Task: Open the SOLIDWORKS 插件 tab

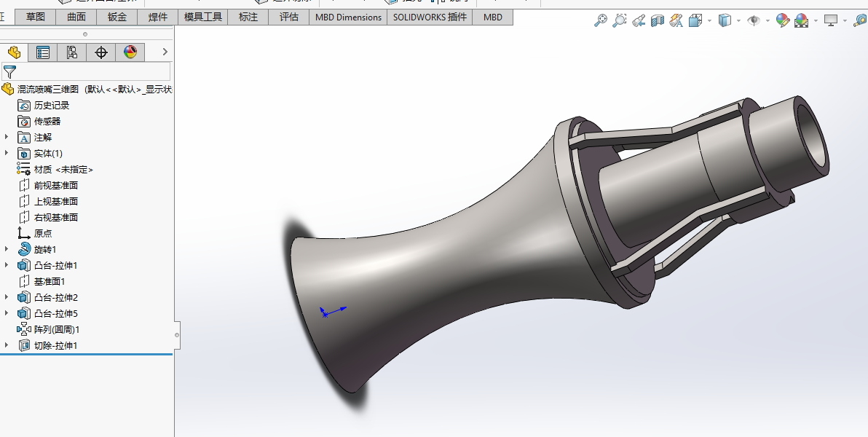Action: coord(430,17)
